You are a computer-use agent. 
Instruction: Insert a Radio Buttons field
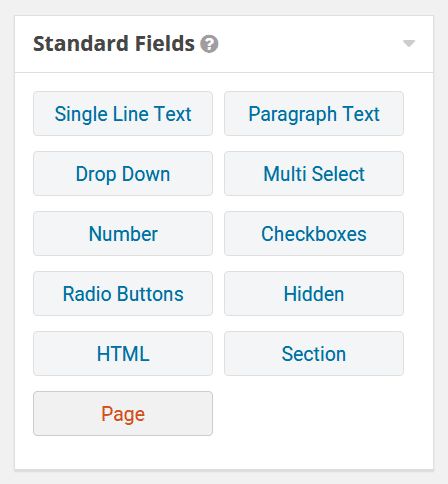123,294
